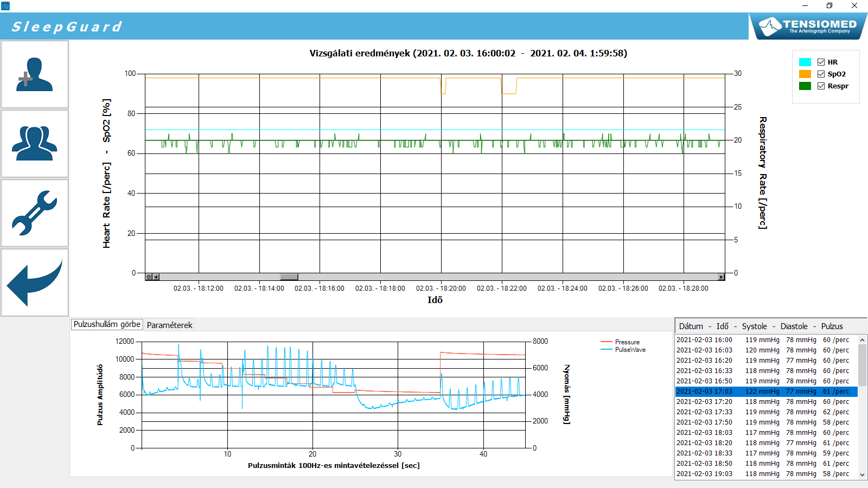868x488 pixels.
Task: Open the settings wrench icon
Action: pyautogui.click(x=35, y=213)
